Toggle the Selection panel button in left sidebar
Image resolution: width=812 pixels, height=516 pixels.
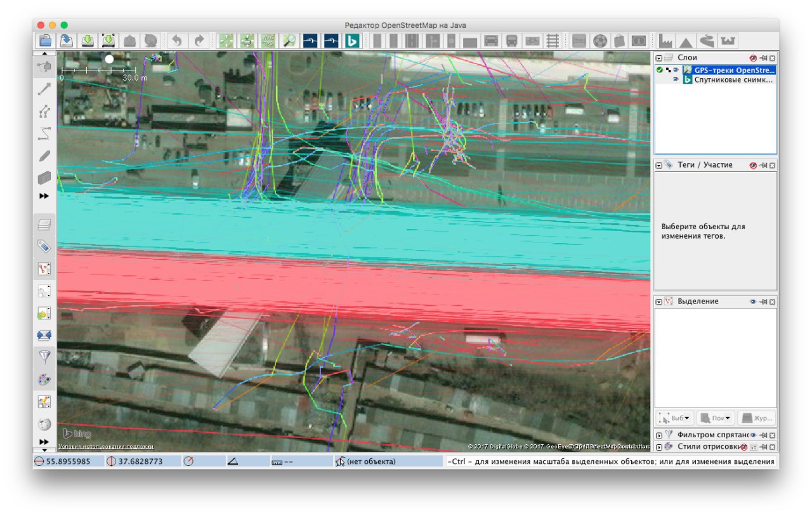tap(44, 268)
